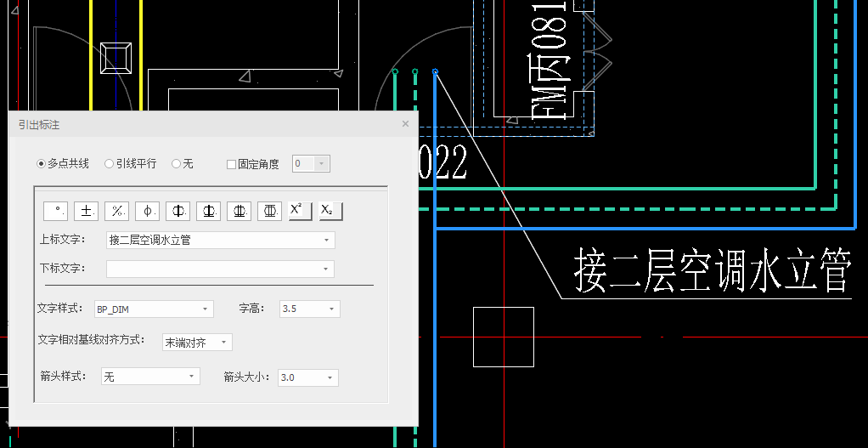The height and width of the screenshot is (448, 868).
Task: Click the FM丙081 vertical label in drawing
Action: pos(549,60)
